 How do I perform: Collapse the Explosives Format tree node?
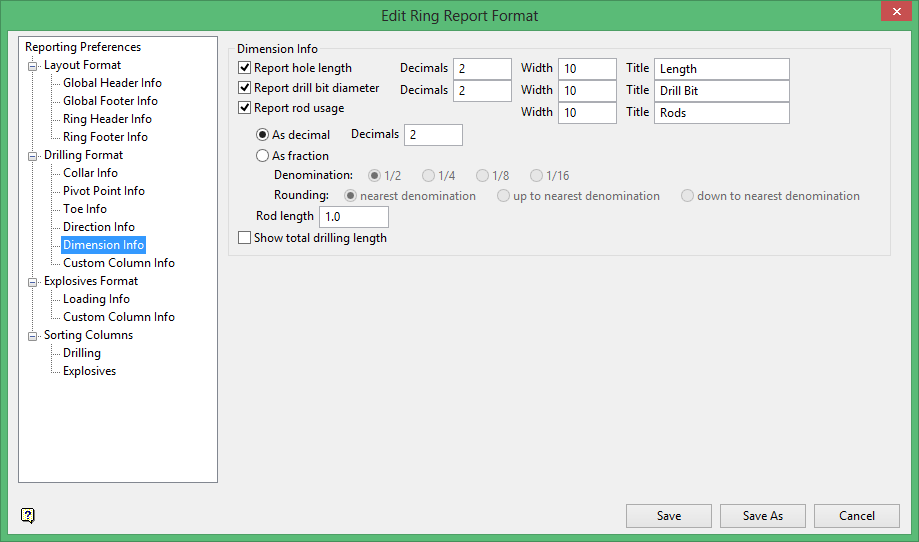pos(33,282)
